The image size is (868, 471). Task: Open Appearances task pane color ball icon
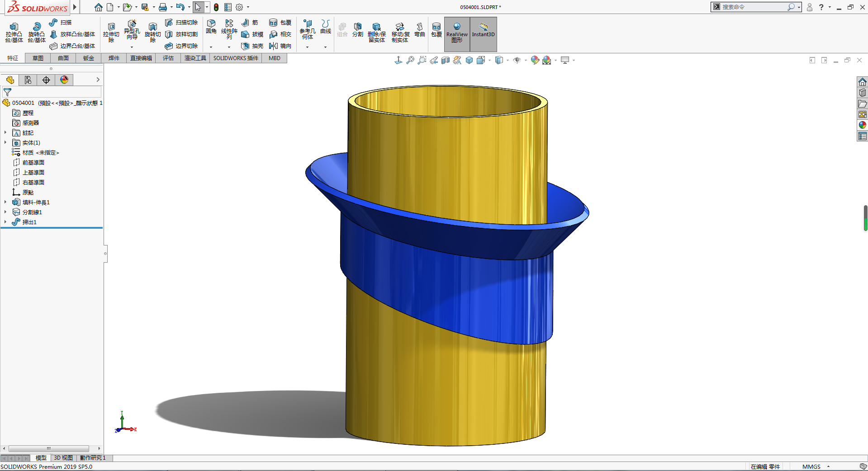(x=863, y=125)
